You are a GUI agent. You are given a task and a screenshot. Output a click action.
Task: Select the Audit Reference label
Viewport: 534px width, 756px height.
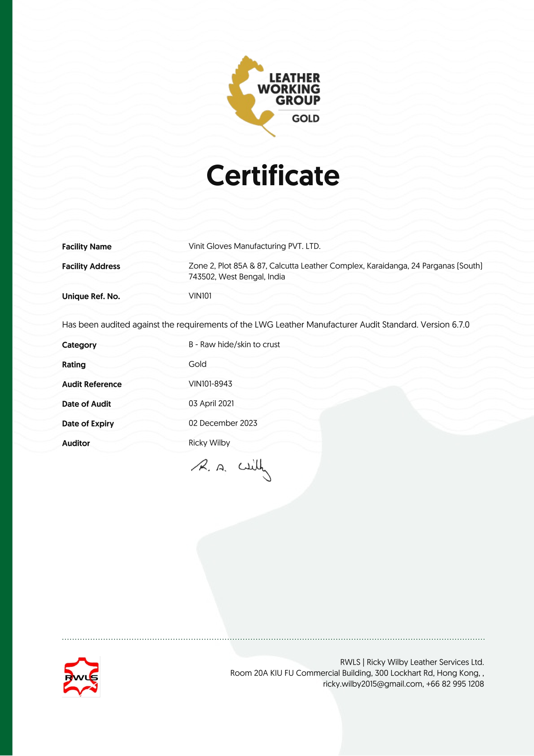(x=92, y=384)
